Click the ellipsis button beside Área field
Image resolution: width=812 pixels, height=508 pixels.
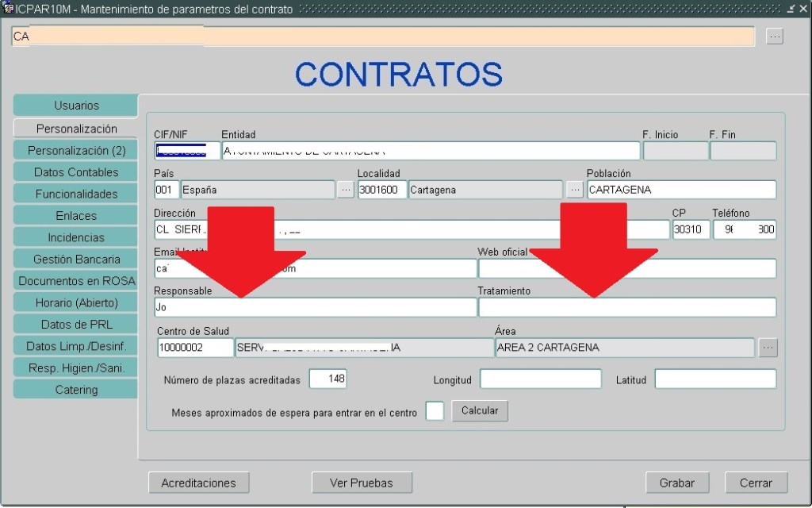tap(768, 348)
